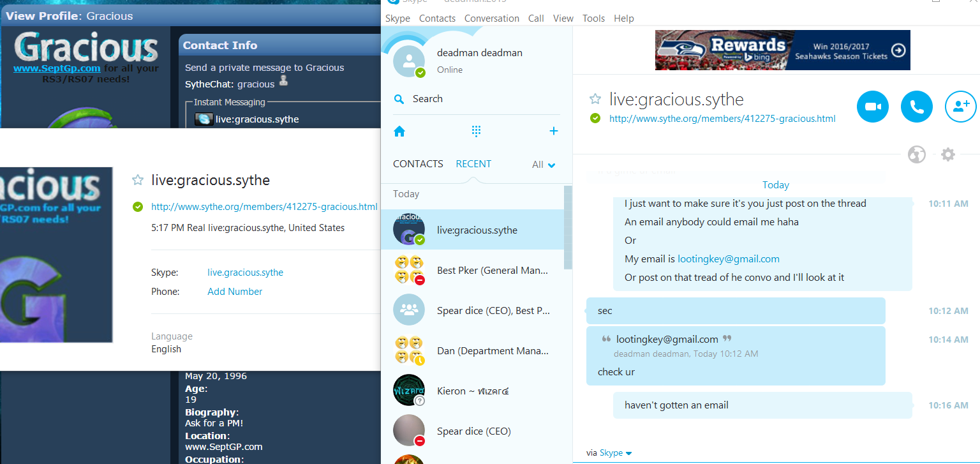Screen dimensions: 980x464
Task: Open the sythe.org member link on the profile card
Action: pyautogui.click(x=264, y=207)
